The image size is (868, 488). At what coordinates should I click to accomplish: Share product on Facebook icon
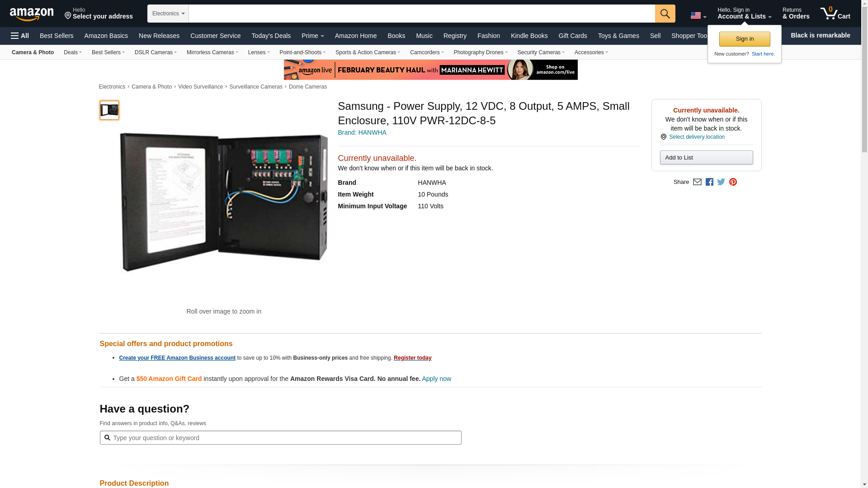(x=709, y=182)
